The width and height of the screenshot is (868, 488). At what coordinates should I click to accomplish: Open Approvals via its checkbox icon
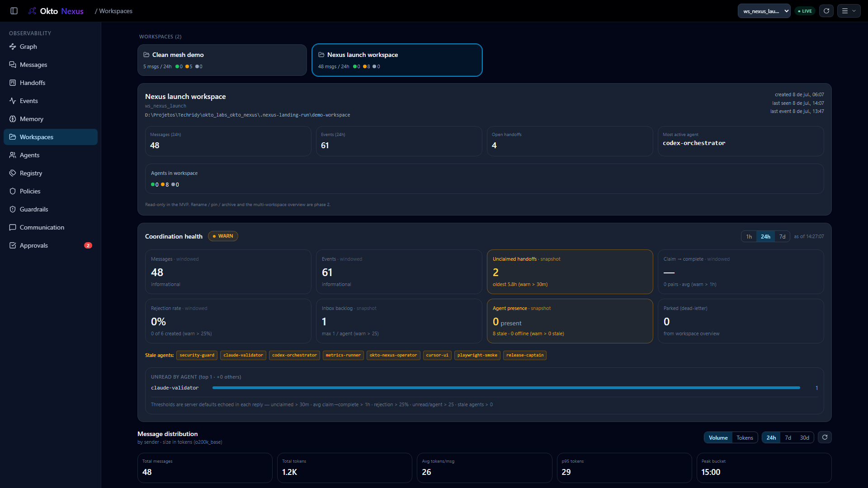[13, 245]
